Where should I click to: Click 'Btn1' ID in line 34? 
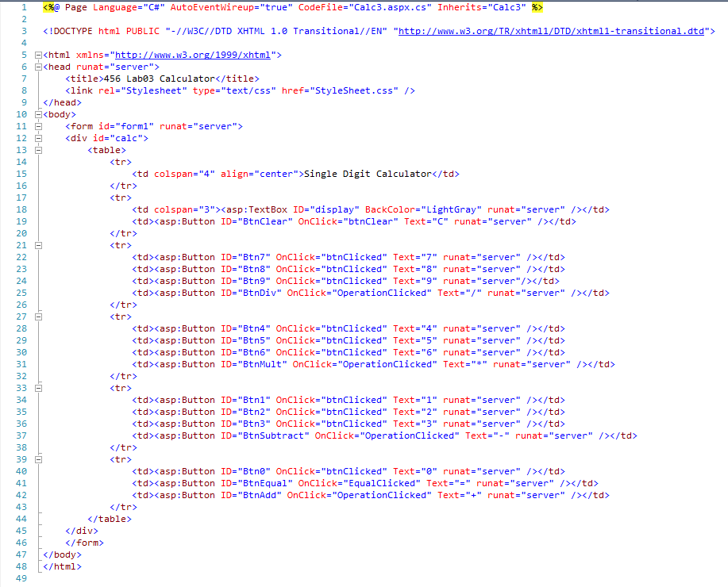click(254, 400)
